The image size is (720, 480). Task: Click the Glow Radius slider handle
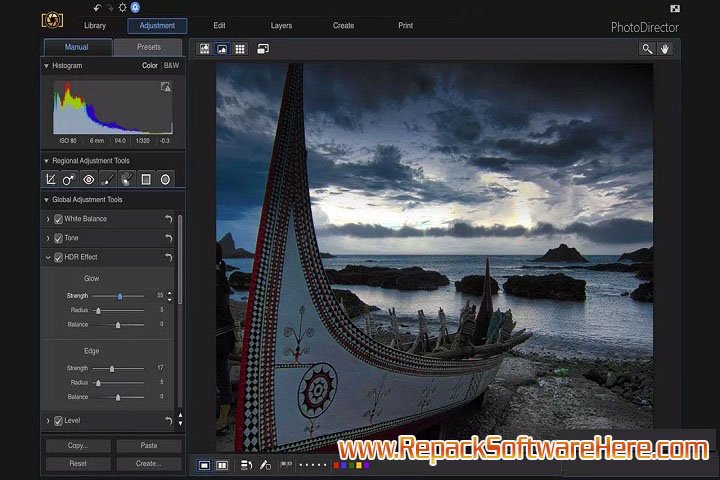(98, 311)
